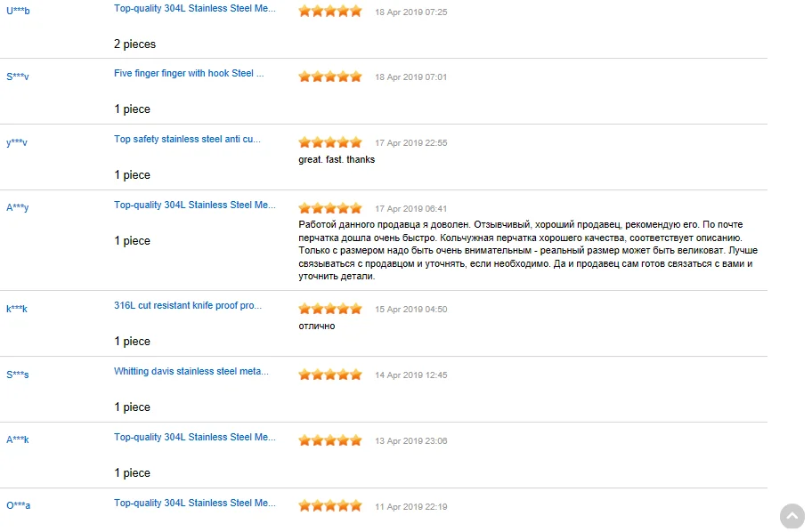Click star rating of U***b's review
812x532 pixels.
pyautogui.click(x=330, y=12)
